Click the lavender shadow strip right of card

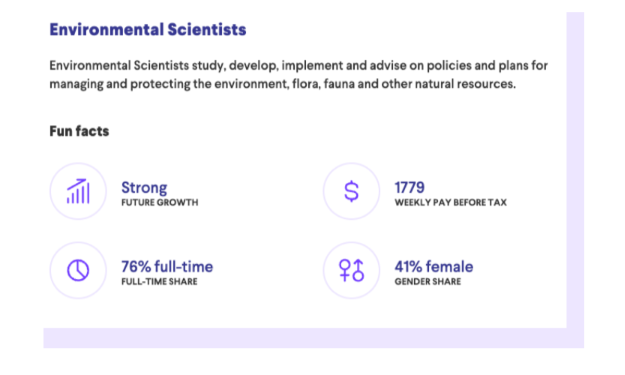(x=575, y=180)
